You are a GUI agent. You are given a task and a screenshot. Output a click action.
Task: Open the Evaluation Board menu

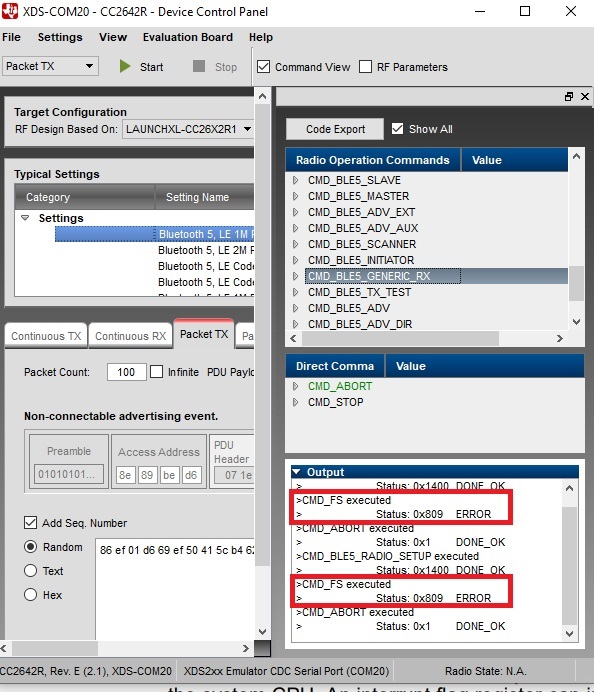click(x=188, y=37)
